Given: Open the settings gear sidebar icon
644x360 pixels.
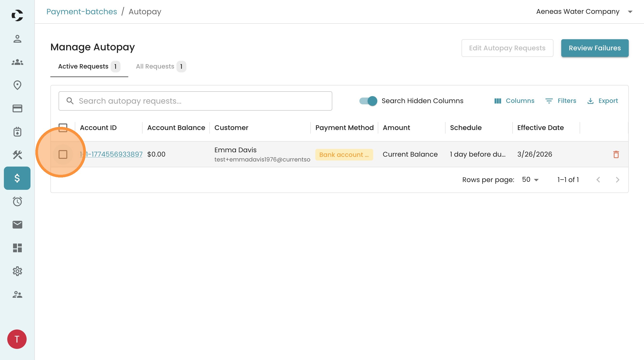Looking at the screenshot, I should 17,271.
